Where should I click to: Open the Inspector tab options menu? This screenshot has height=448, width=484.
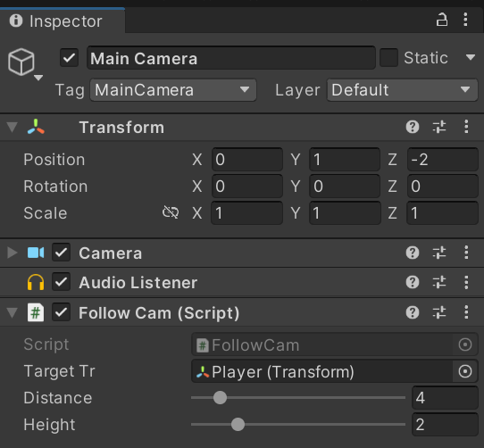click(465, 20)
